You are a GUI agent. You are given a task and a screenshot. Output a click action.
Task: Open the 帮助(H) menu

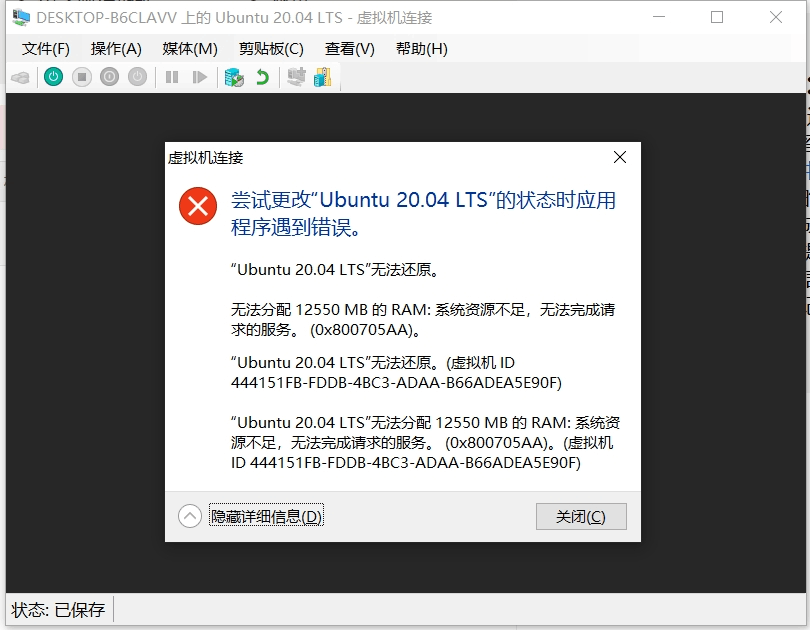coord(422,49)
